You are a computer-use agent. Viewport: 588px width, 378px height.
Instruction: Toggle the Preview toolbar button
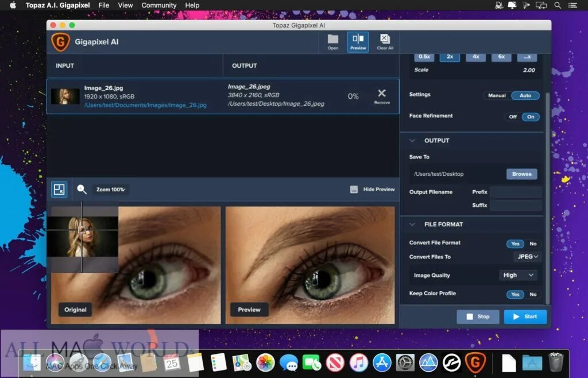coord(358,41)
